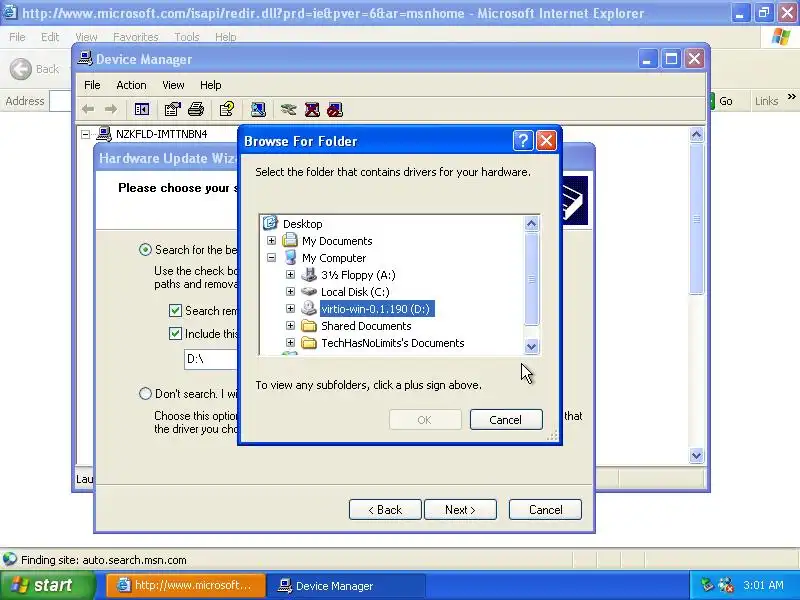Click the OK button in Browse For Folder
This screenshot has height=600, width=800.
click(x=424, y=419)
